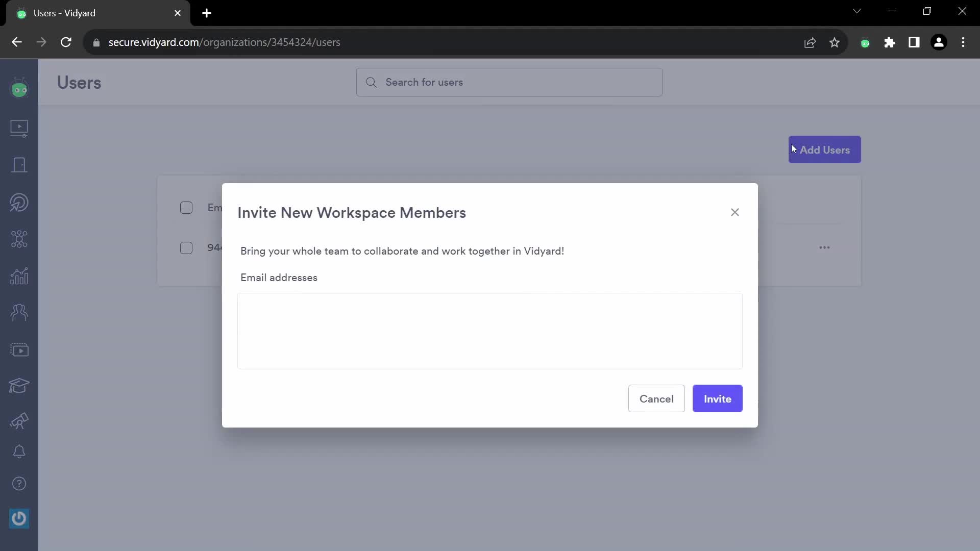Open the analytics bar chart icon
Screen dimensions: 980x551
pos(19,276)
